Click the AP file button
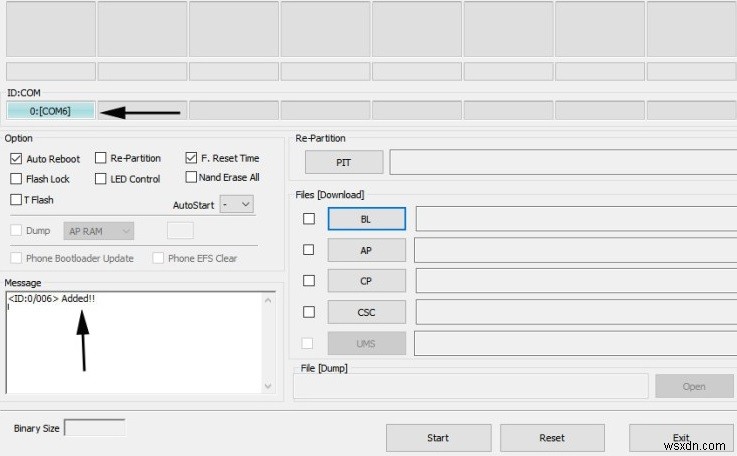 [366, 250]
